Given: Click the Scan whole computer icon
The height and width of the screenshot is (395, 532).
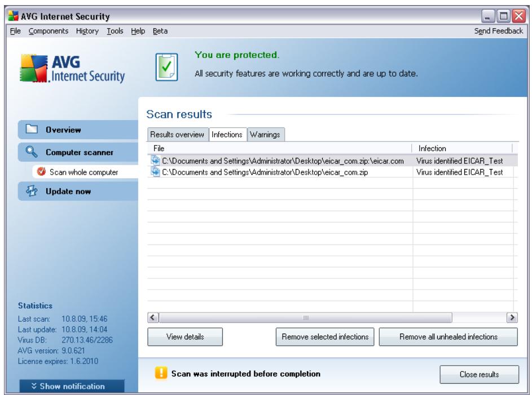Looking at the screenshot, I should [x=41, y=171].
